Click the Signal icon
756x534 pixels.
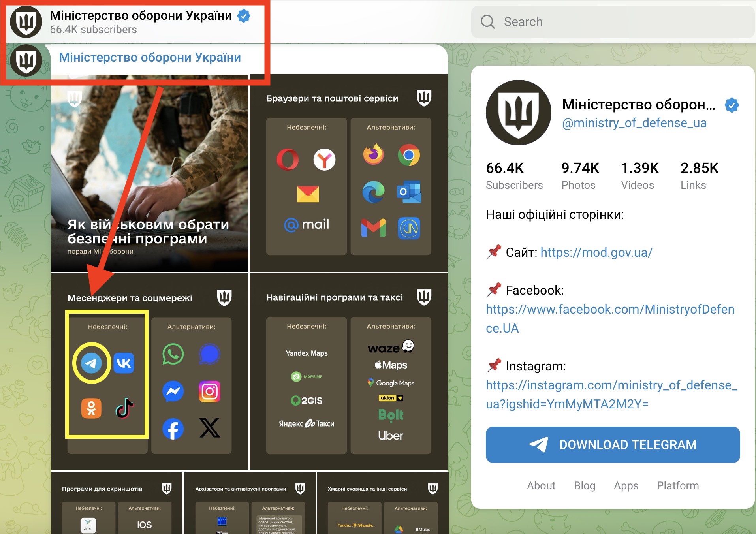pyautogui.click(x=209, y=354)
